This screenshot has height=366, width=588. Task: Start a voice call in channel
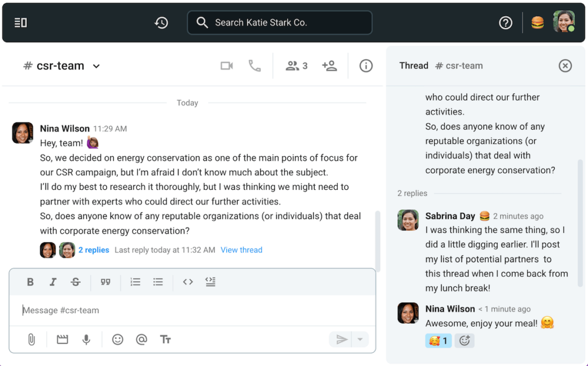(254, 66)
